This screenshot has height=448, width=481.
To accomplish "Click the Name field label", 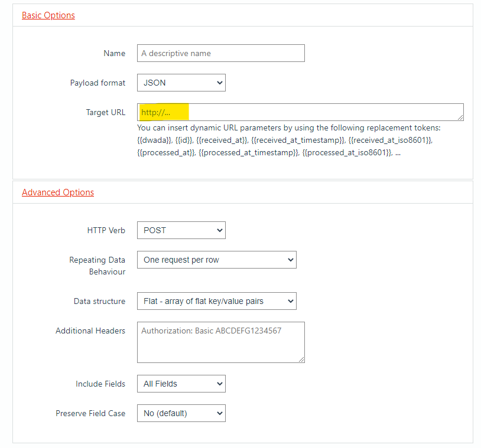I will [115, 53].
